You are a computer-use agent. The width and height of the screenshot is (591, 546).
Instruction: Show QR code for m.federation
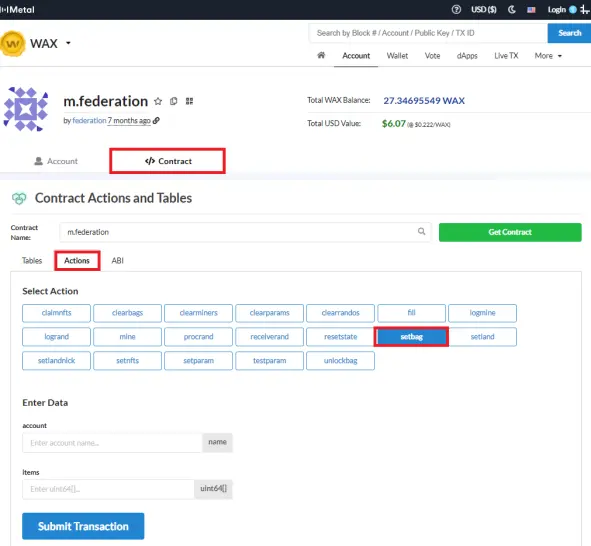coord(189,101)
